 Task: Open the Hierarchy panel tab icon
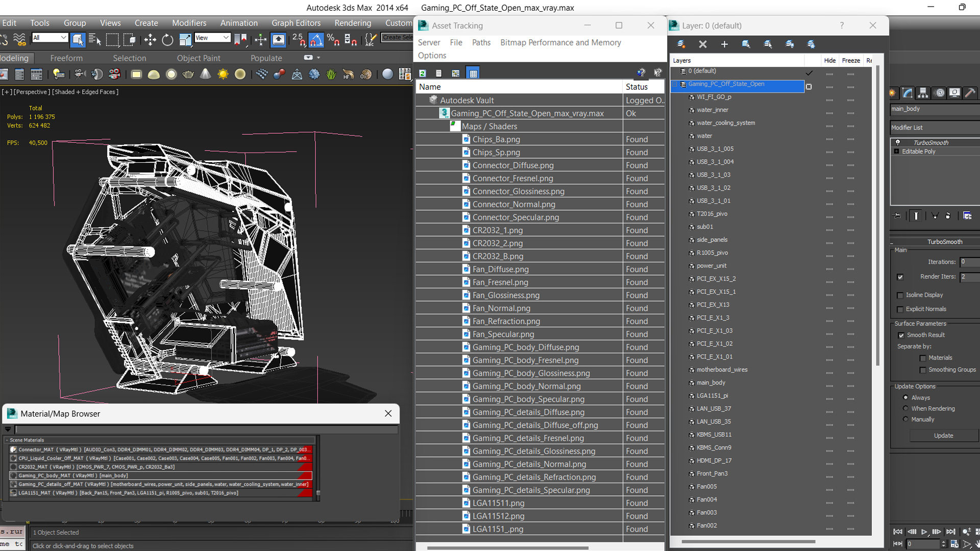click(923, 93)
